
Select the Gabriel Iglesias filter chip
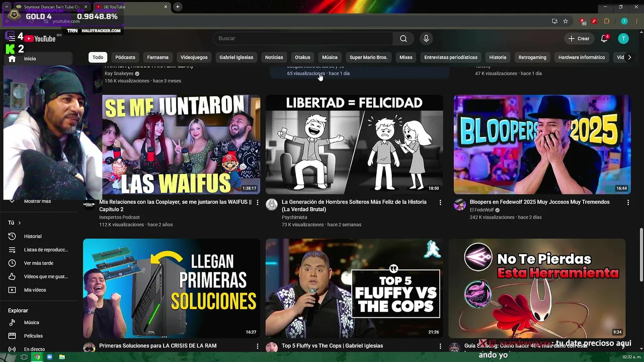236,57
